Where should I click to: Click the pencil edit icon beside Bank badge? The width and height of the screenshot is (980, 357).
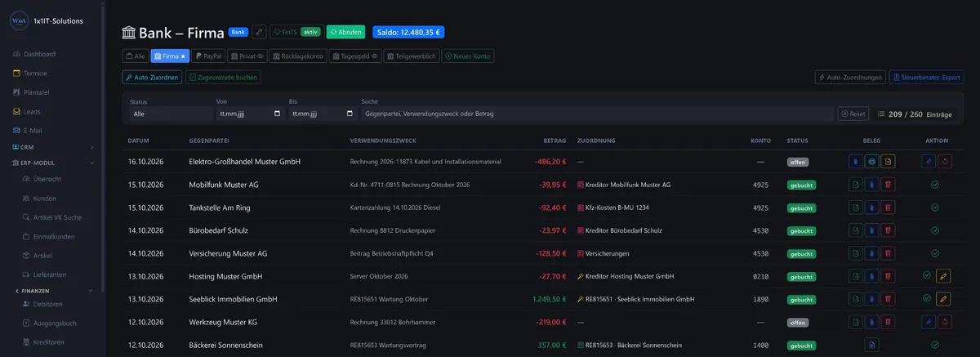[260, 32]
